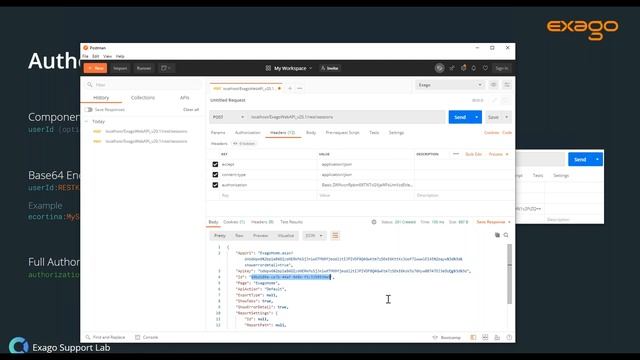Click the Bulk Edit link
640x360 pixels.
pos(473,154)
